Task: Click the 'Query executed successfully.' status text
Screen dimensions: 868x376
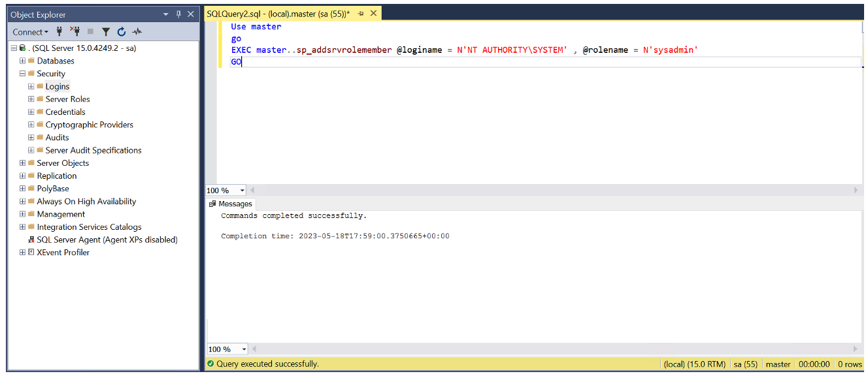Action: [x=267, y=364]
